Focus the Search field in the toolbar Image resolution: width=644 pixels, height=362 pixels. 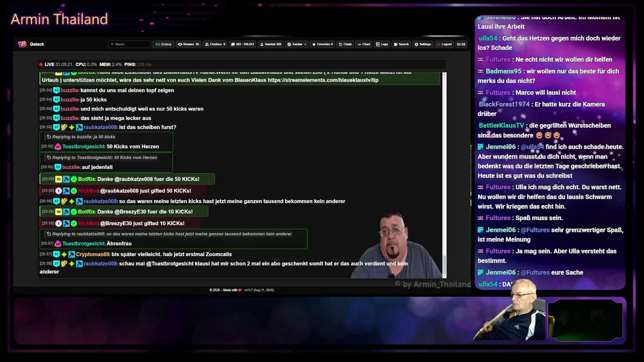(x=129, y=44)
